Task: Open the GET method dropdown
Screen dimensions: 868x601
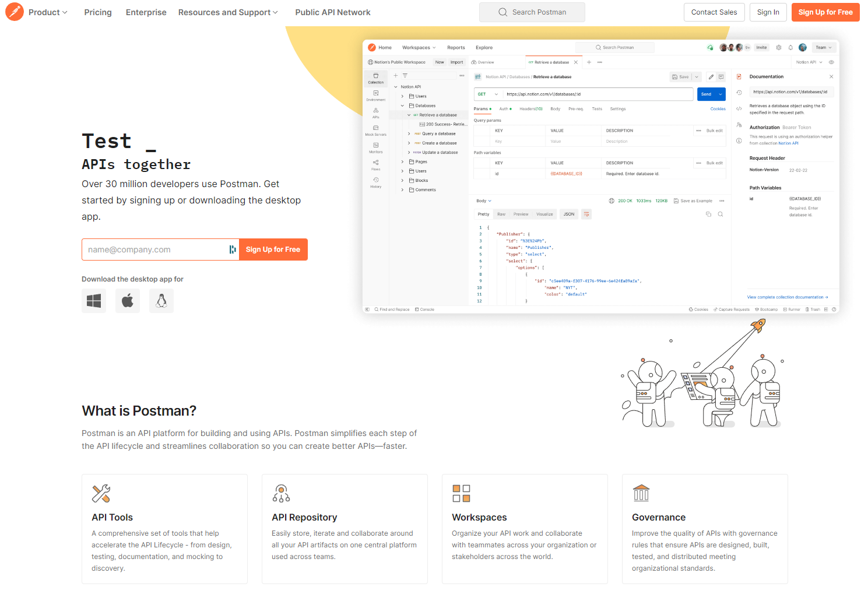Action: click(x=489, y=94)
